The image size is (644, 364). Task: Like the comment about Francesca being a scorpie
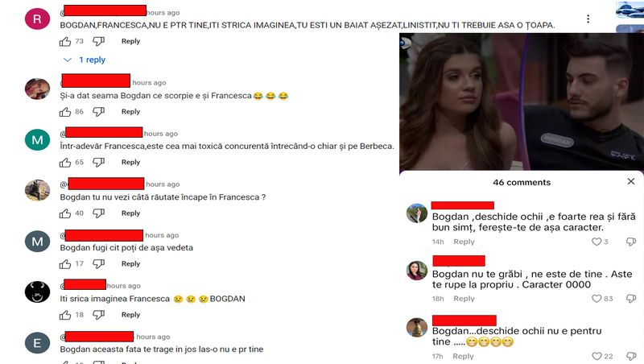click(65, 112)
